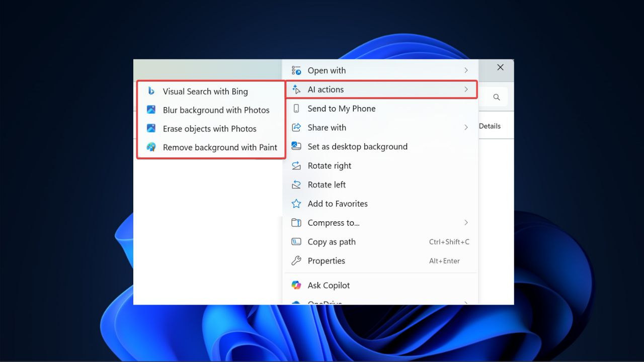Screen dimensions: 644x362
Task: Expand the Open with submenu
Action: pos(465,70)
